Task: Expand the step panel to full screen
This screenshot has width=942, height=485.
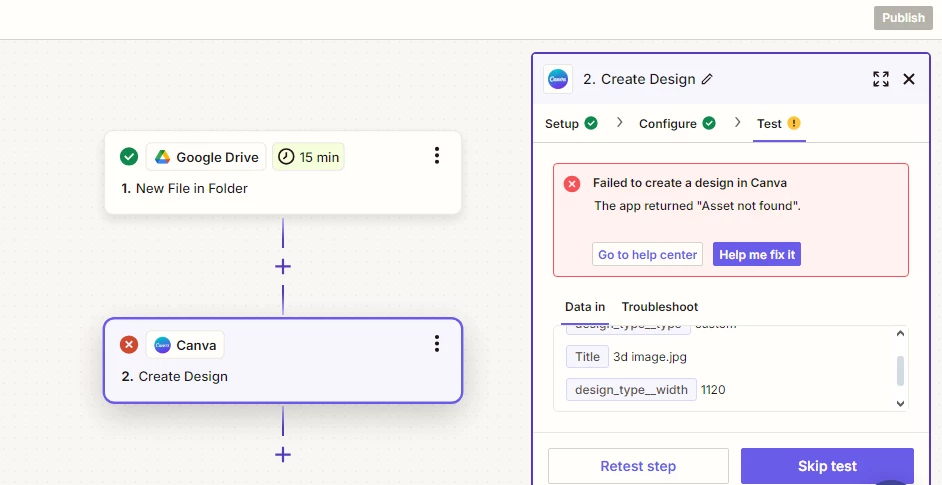Action: click(880, 79)
